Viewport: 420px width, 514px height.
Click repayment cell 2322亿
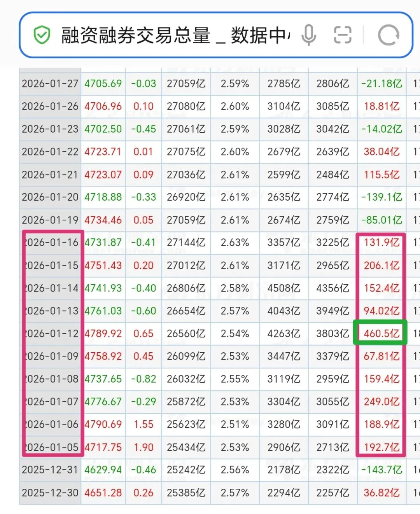[x=333, y=470]
